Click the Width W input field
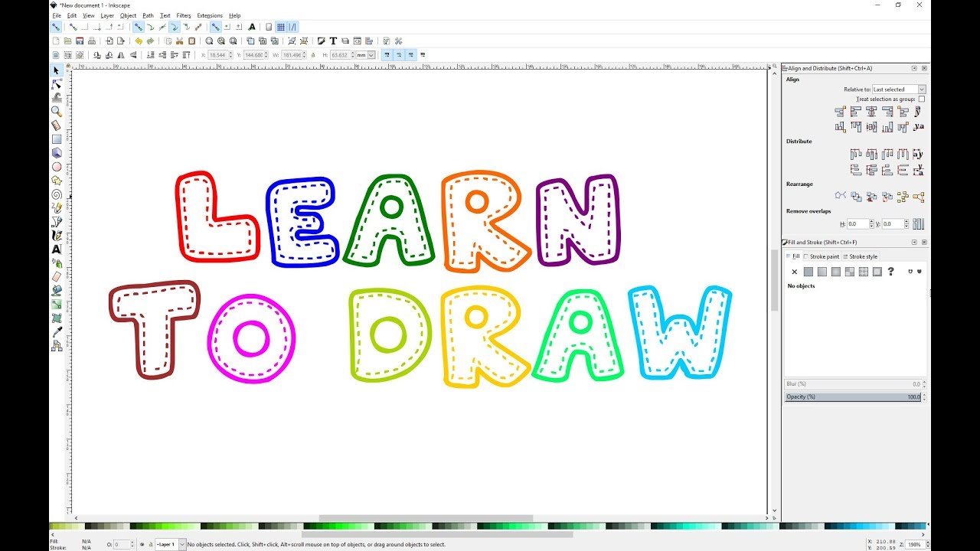Screen dimensions: 980x551 (x=292, y=55)
